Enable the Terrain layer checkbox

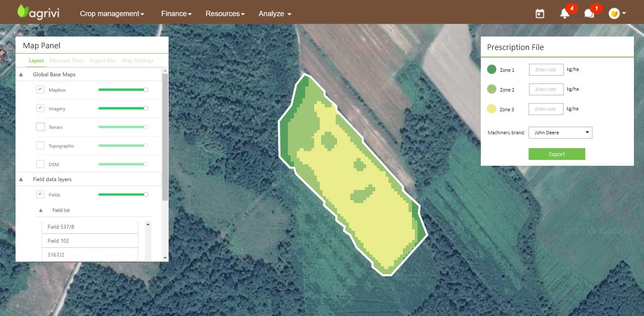click(x=40, y=127)
